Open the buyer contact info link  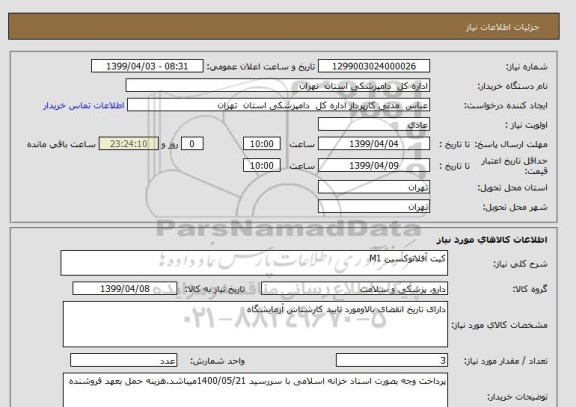pos(84,106)
